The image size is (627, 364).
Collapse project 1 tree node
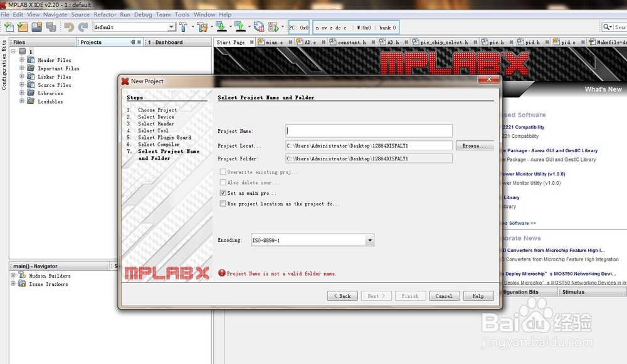[x=13, y=51]
